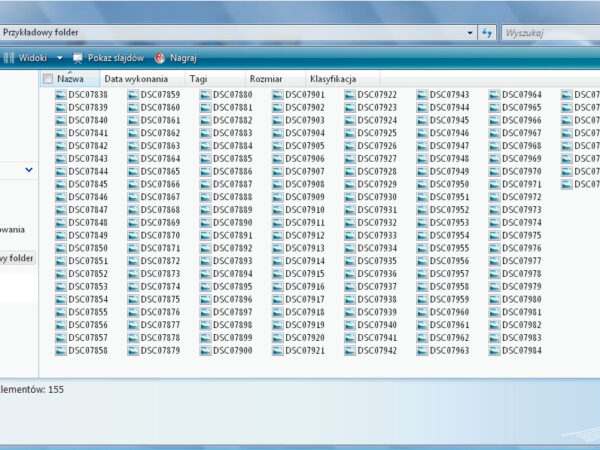Sort by Nazwa column header
This screenshot has height=450, width=600.
tap(72, 78)
